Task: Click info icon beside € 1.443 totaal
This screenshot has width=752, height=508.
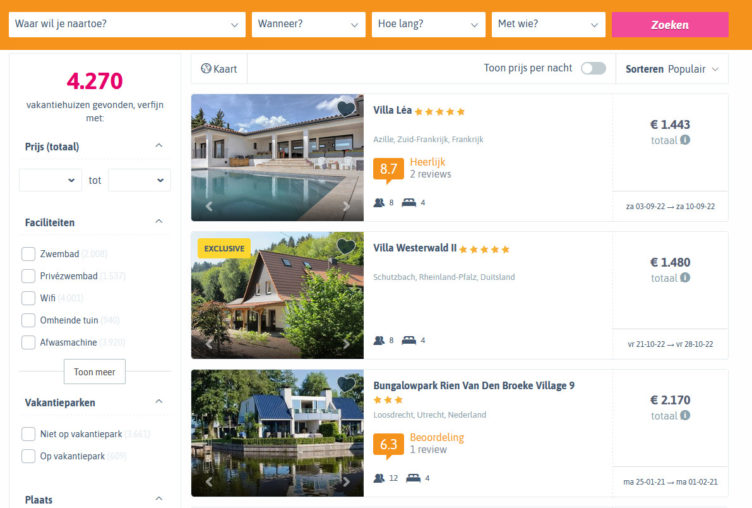Action: (x=685, y=140)
